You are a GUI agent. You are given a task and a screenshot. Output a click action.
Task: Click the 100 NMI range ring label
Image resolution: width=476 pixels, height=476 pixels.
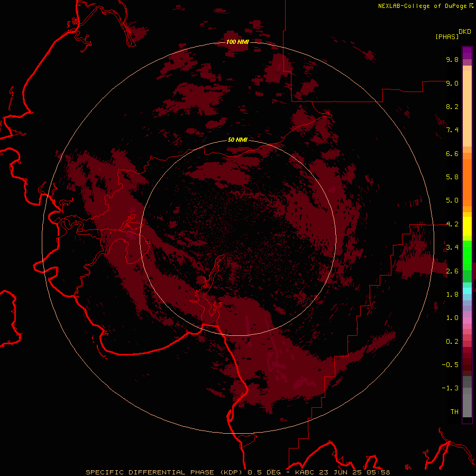[237, 42]
